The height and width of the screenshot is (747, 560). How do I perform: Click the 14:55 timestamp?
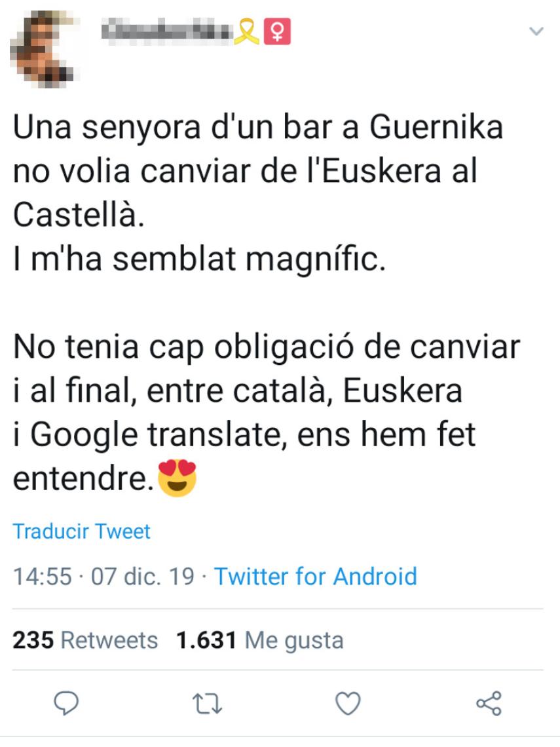(42, 577)
